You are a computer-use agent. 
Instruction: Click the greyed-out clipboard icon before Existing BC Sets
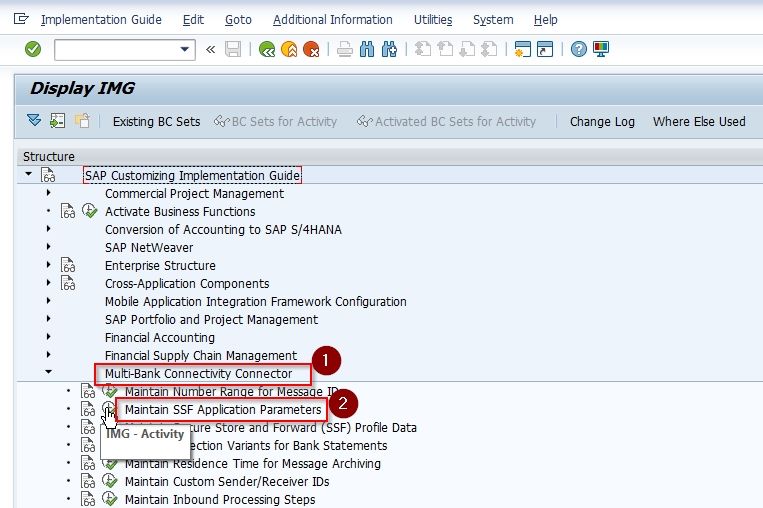tap(82, 121)
